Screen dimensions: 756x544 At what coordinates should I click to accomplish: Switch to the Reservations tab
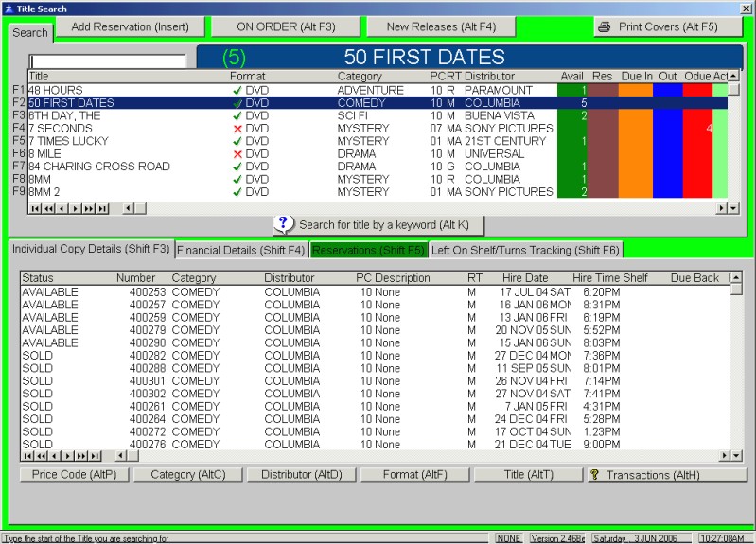(368, 251)
